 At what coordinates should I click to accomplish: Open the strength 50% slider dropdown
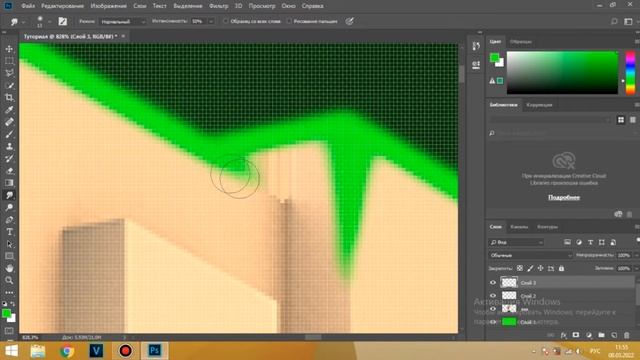click(211, 22)
